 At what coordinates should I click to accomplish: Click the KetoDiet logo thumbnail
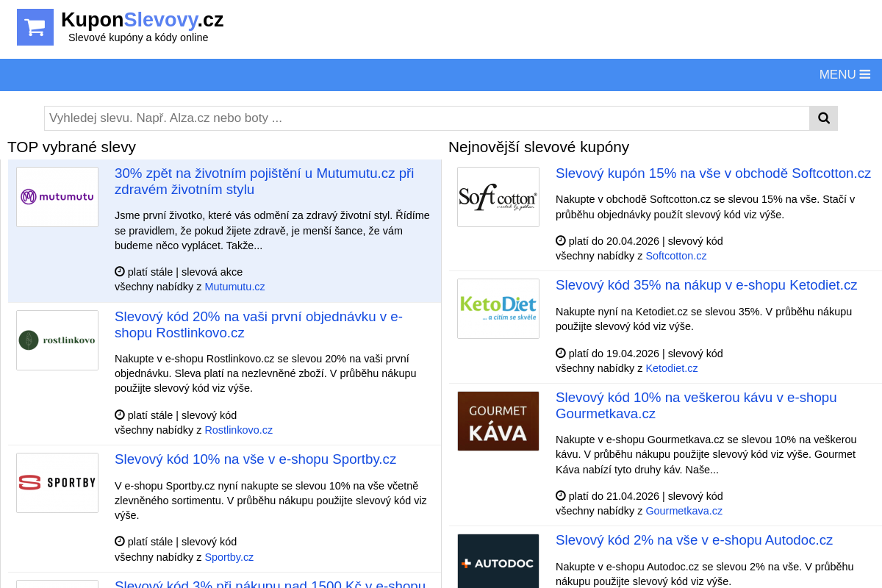click(498, 309)
